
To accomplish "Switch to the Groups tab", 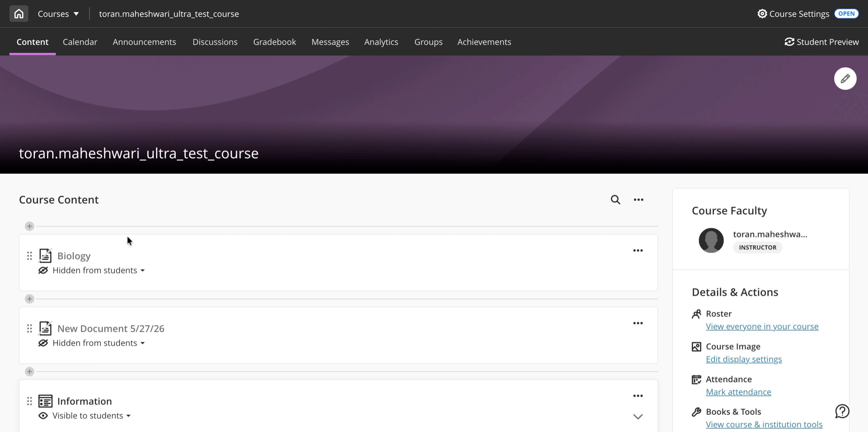I will (428, 42).
